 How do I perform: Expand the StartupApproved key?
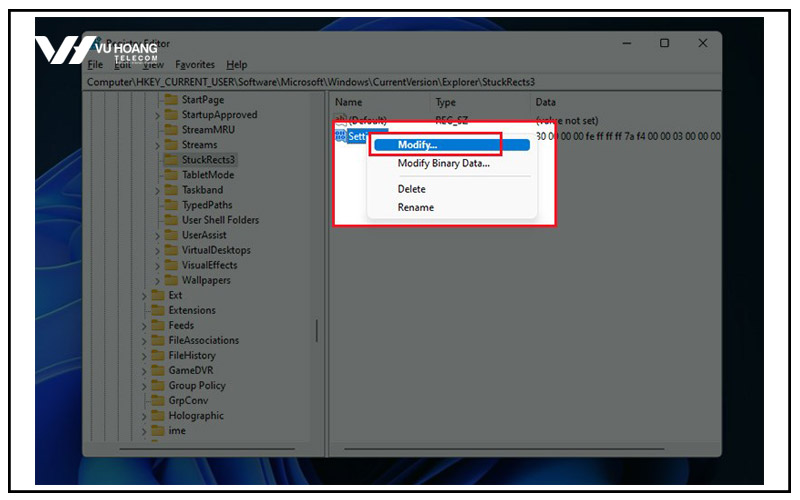pos(157,116)
